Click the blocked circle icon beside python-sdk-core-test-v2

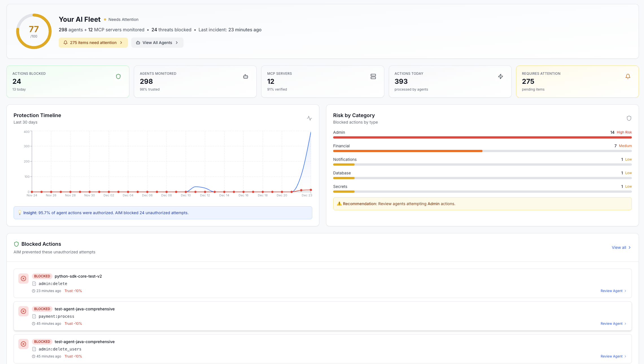pos(23,279)
